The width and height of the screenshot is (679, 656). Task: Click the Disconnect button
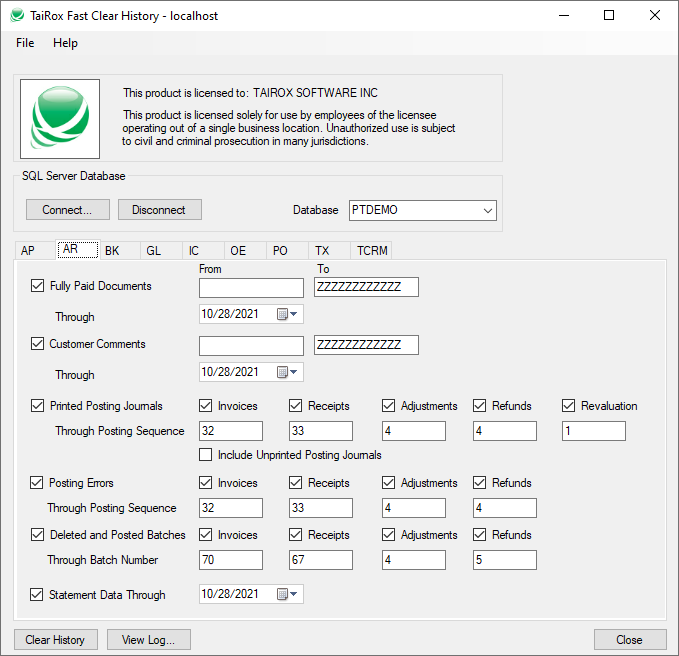[x=159, y=210]
